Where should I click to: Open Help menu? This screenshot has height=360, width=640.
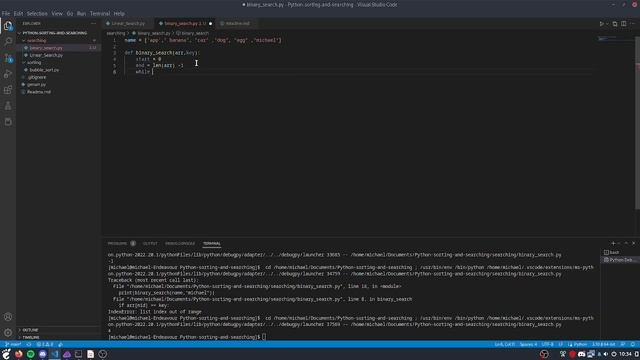[119, 13]
